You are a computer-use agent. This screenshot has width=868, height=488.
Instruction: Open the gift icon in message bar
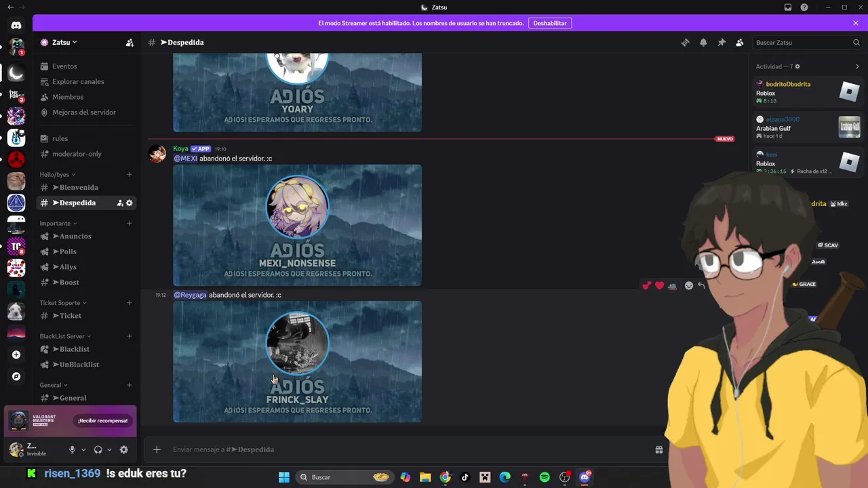coord(658,449)
